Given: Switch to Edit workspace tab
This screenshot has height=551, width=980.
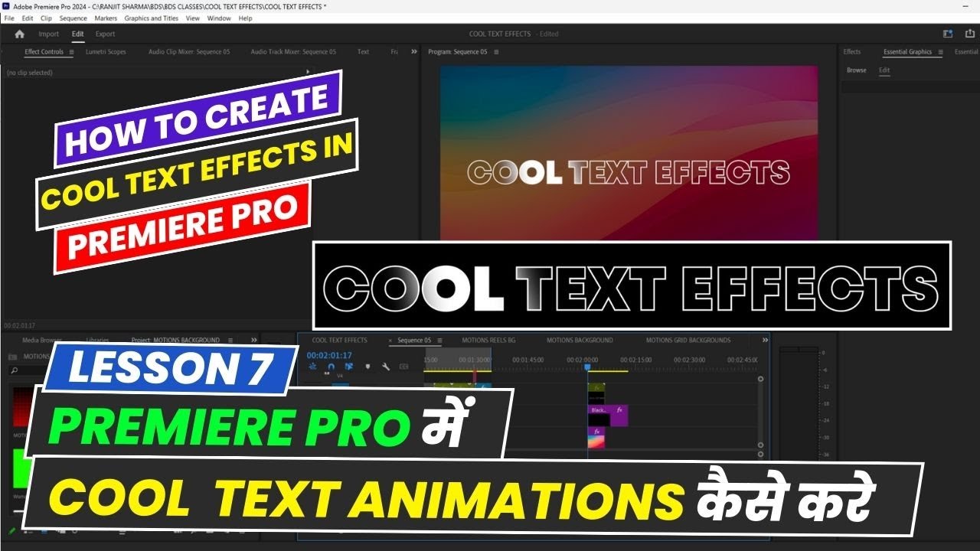Looking at the screenshot, I should [78, 34].
